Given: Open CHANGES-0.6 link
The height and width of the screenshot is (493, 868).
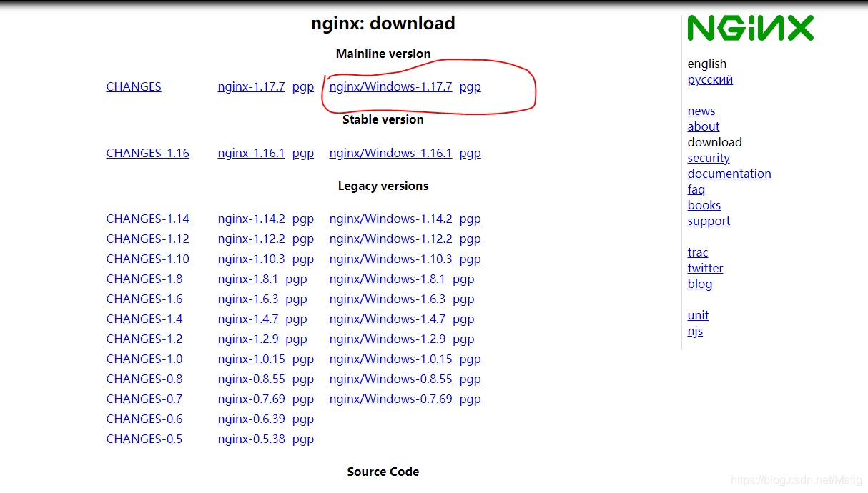Looking at the screenshot, I should [x=144, y=419].
